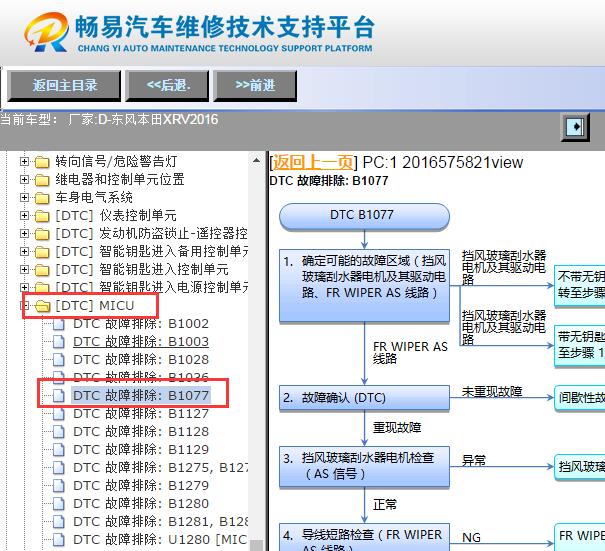Expand the 转向信号/危险警告灯 folder
The image size is (605, 551).
[24, 161]
